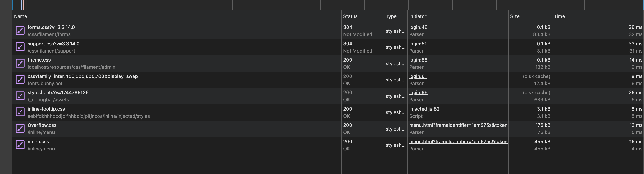Click the inline-tooltip.css stylesheet icon
The height and width of the screenshot is (174, 644).
(20, 112)
